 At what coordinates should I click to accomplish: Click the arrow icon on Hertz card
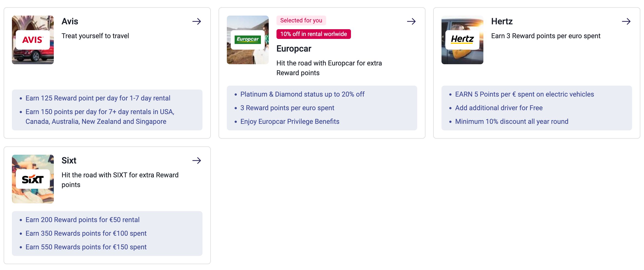click(x=626, y=21)
